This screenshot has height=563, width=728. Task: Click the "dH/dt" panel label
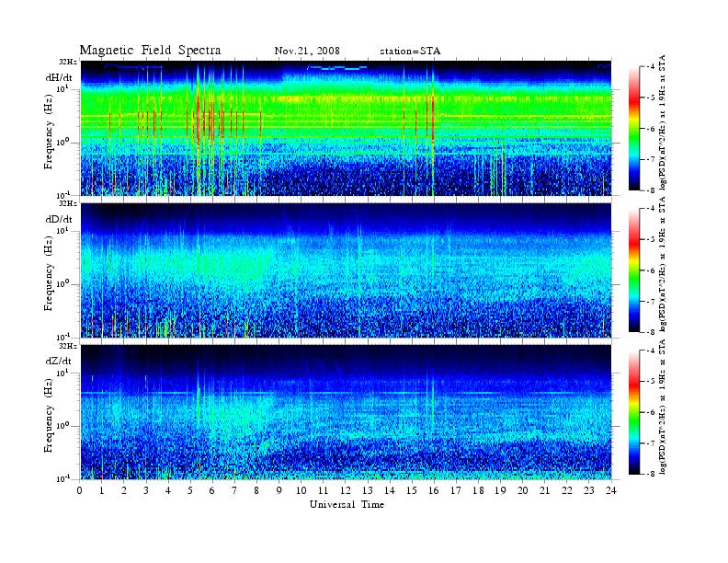coord(59,77)
